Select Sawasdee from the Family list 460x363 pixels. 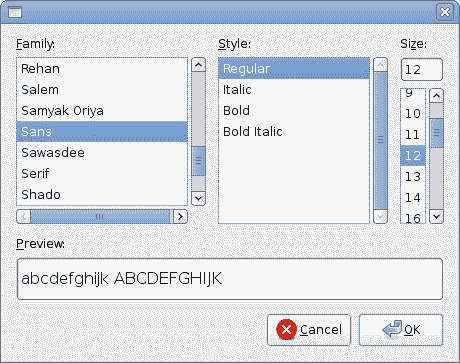click(102, 153)
